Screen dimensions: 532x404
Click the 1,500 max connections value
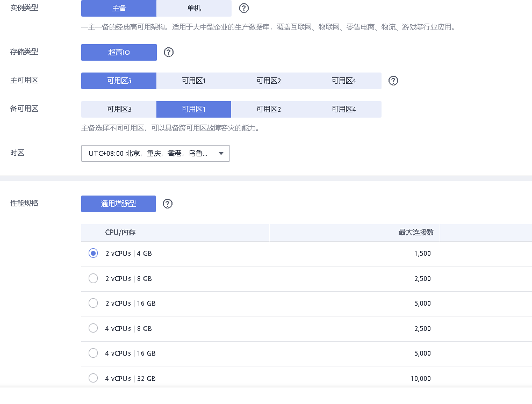coord(422,254)
